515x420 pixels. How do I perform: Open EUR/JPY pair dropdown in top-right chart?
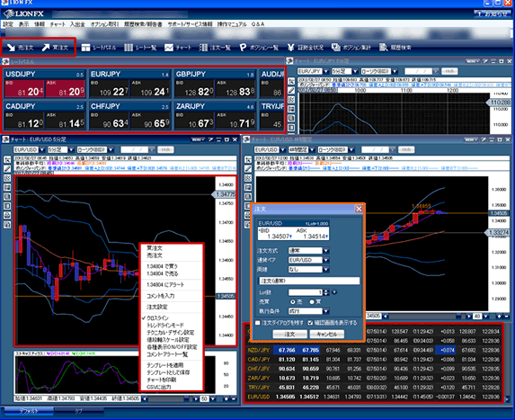pyautogui.click(x=326, y=71)
